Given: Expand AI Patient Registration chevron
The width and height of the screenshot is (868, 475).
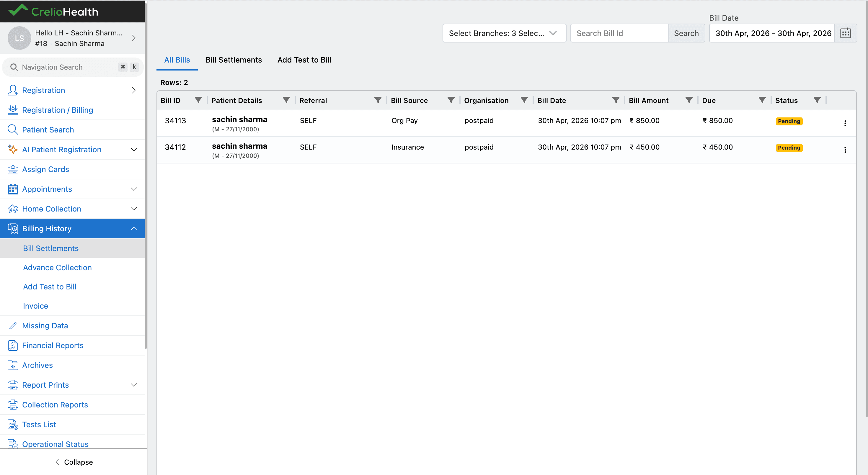Looking at the screenshot, I should tap(134, 150).
